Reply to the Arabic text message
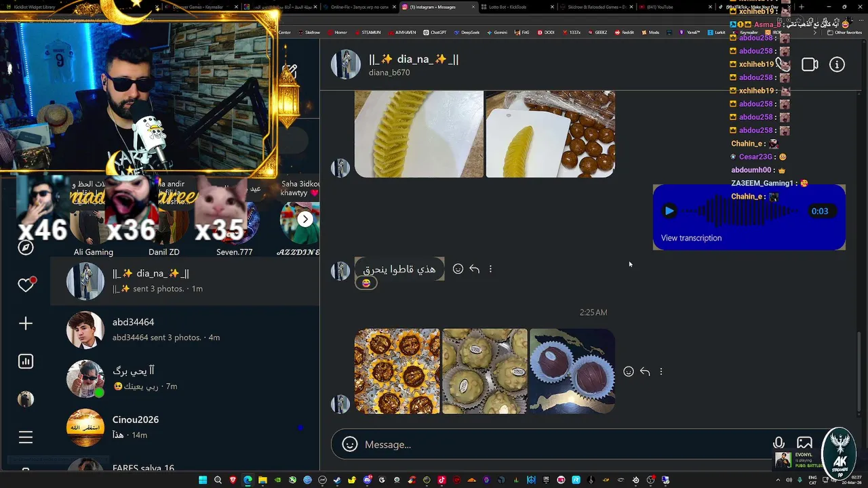The width and height of the screenshot is (868, 488). click(474, 269)
